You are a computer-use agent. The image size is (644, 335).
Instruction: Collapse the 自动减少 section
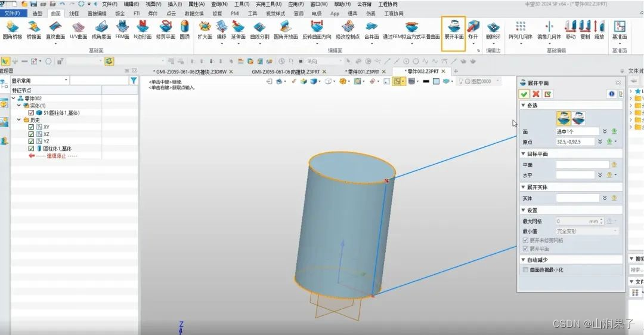[x=523, y=260]
